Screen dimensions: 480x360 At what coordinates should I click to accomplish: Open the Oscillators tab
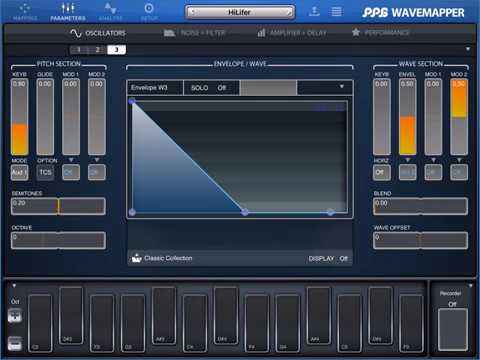98,33
